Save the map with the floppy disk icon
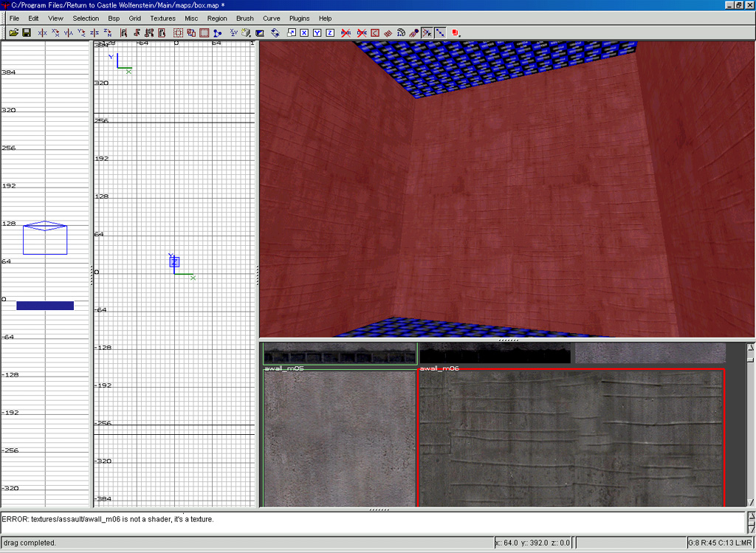This screenshot has width=756, height=553. click(27, 32)
